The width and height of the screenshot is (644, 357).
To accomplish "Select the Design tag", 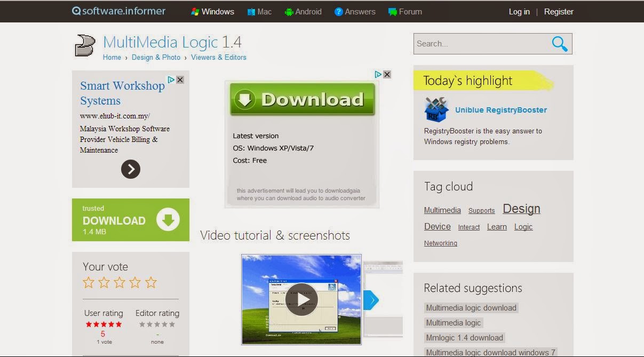I will coord(521,209).
